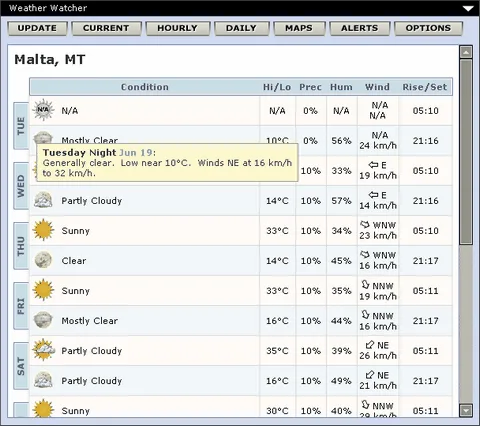480x426 pixels.
Task: Switch to the HOURLY forecast
Action: pos(178,28)
